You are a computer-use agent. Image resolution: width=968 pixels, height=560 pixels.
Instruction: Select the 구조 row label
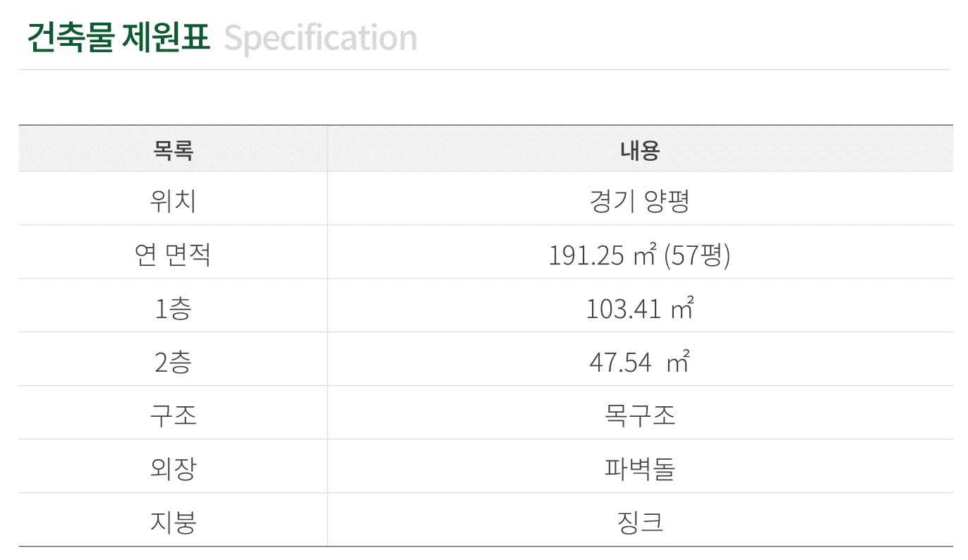pos(173,415)
